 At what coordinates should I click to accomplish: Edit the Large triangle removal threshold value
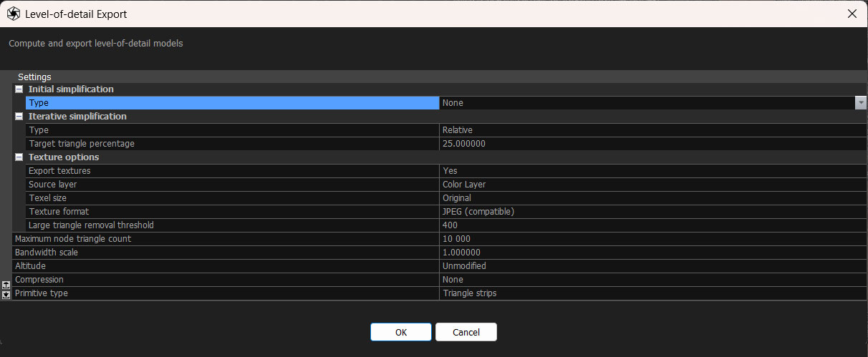[x=652, y=225]
